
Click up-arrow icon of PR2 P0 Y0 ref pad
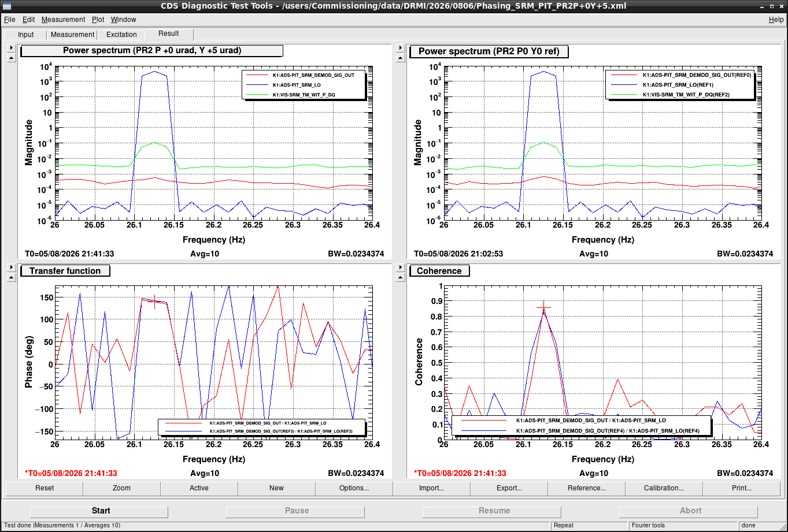(400, 58)
